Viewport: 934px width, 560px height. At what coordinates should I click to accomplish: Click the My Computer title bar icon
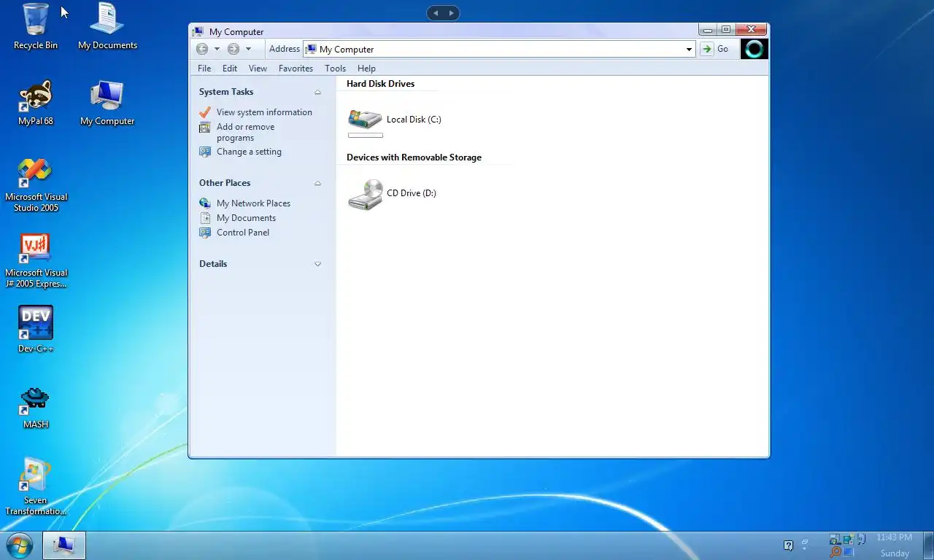pos(198,31)
